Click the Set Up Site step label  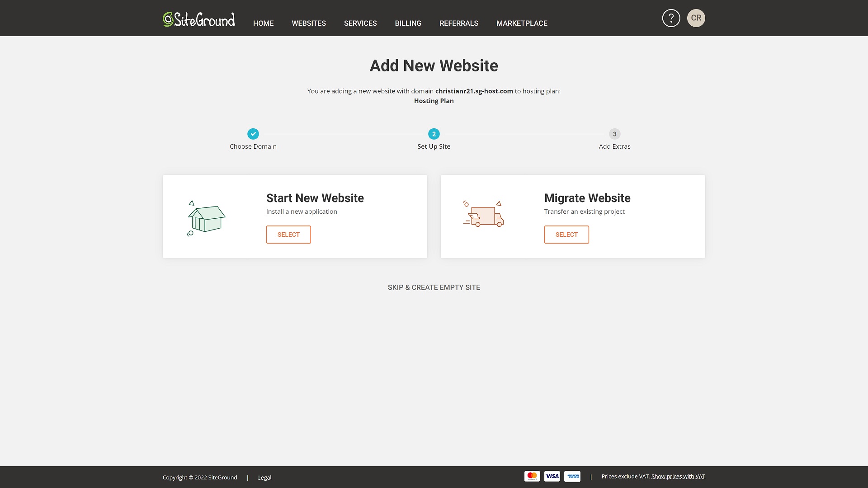click(434, 146)
